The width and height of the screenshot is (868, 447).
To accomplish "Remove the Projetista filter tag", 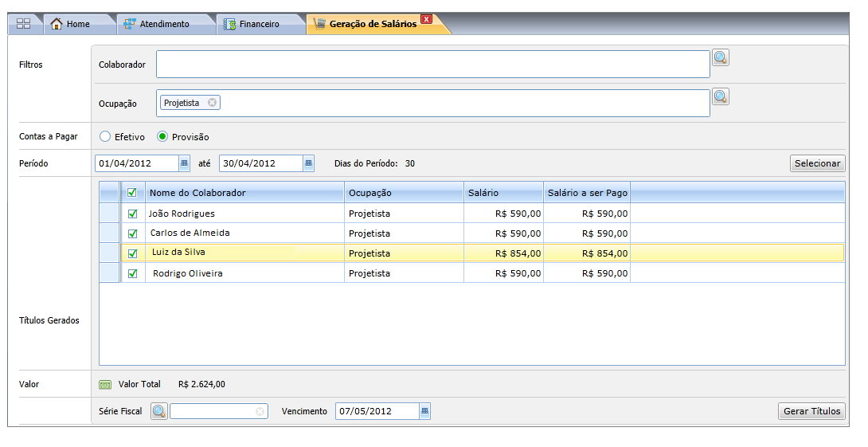I will 212,103.
